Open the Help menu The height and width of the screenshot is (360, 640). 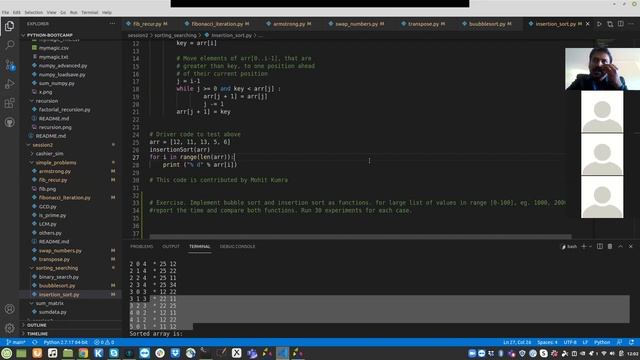[x=107, y=13]
